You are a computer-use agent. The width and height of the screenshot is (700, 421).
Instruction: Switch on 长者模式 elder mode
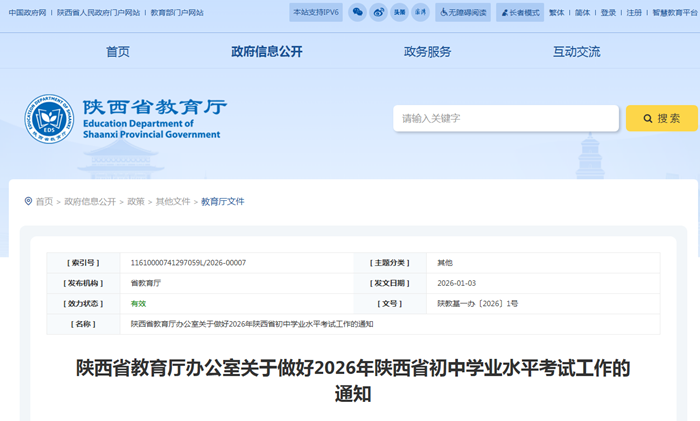(520, 13)
